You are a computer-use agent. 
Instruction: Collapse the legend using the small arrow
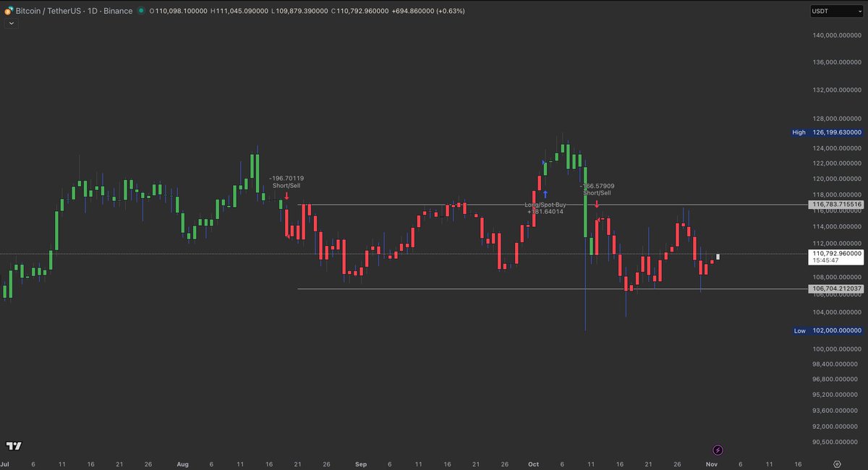[11, 23]
